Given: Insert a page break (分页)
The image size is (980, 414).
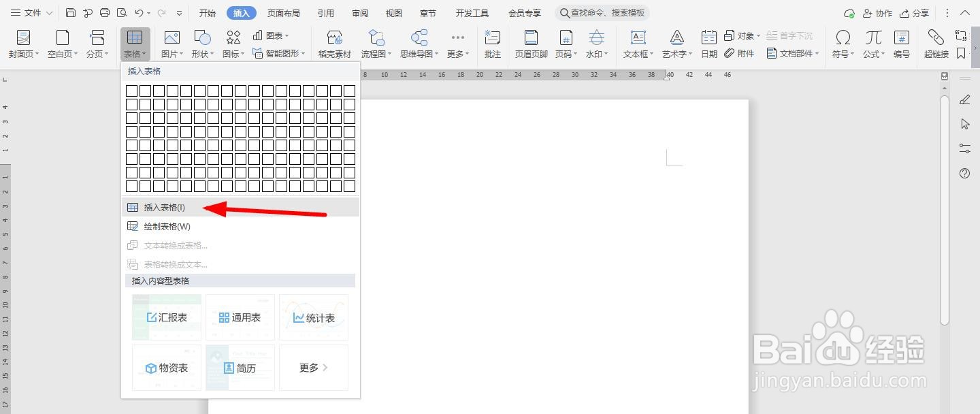Looking at the screenshot, I should pyautogui.click(x=97, y=44).
